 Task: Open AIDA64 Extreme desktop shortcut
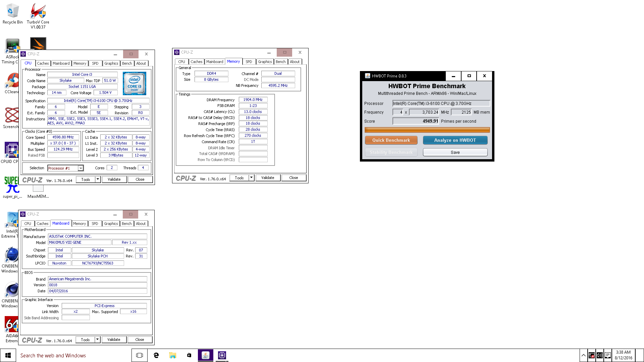[x=11, y=330]
